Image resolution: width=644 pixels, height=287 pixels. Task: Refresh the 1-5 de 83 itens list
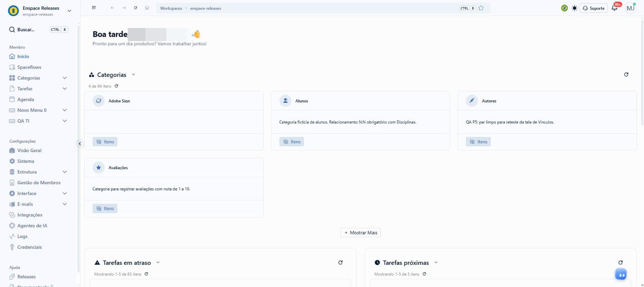tap(147, 274)
